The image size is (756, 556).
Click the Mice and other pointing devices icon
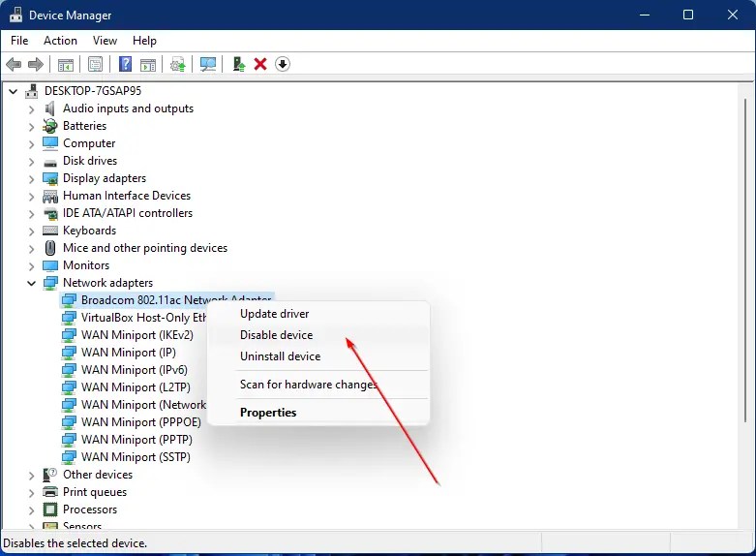pos(50,248)
